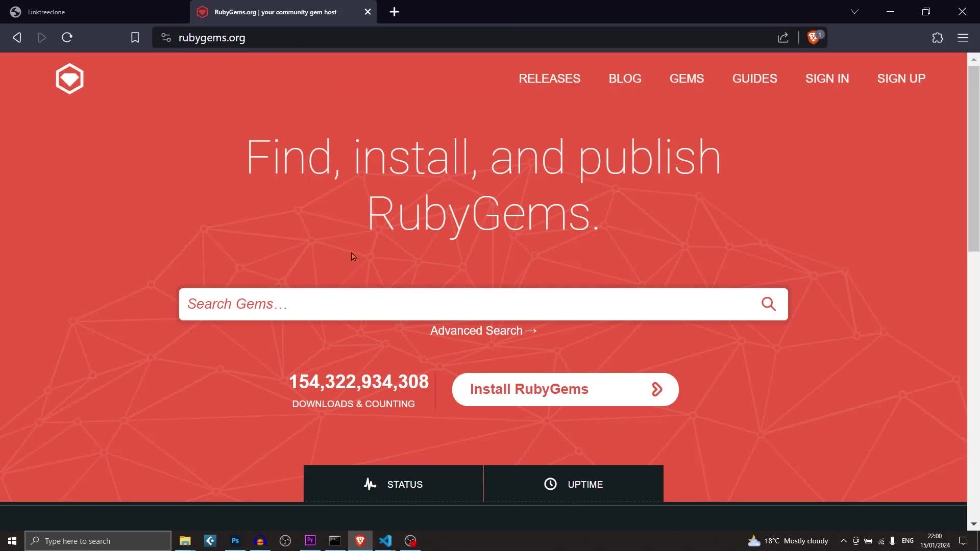Screen dimensions: 980x551
Task: Click the page scrollbar thumb
Action: 973,158
